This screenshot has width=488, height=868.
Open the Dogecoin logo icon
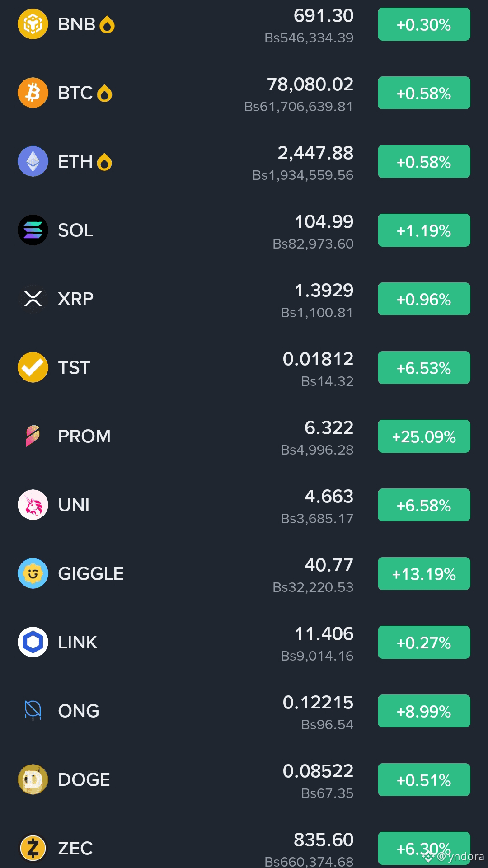pyautogui.click(x=33, y=779)
